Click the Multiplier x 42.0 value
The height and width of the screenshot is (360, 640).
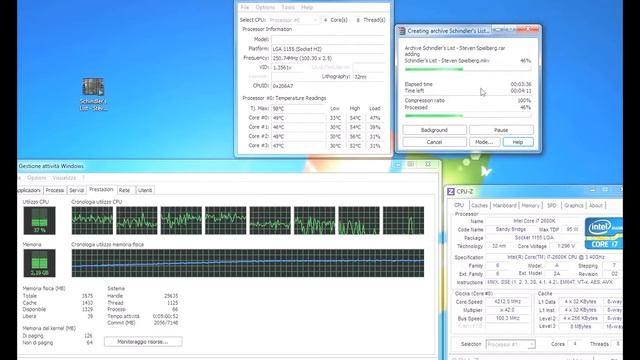tap(507, 310)
